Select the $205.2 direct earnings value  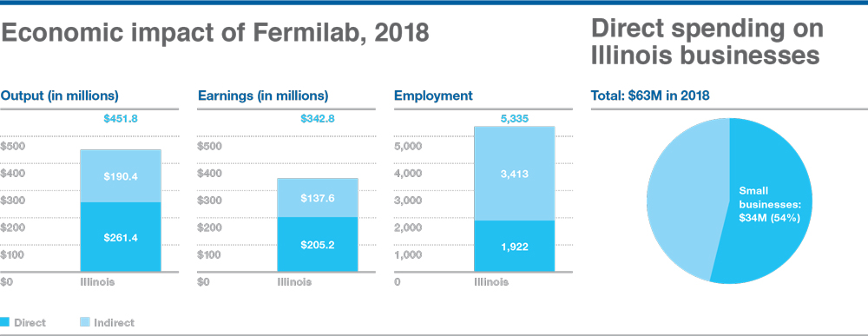[x=318, y=245]
